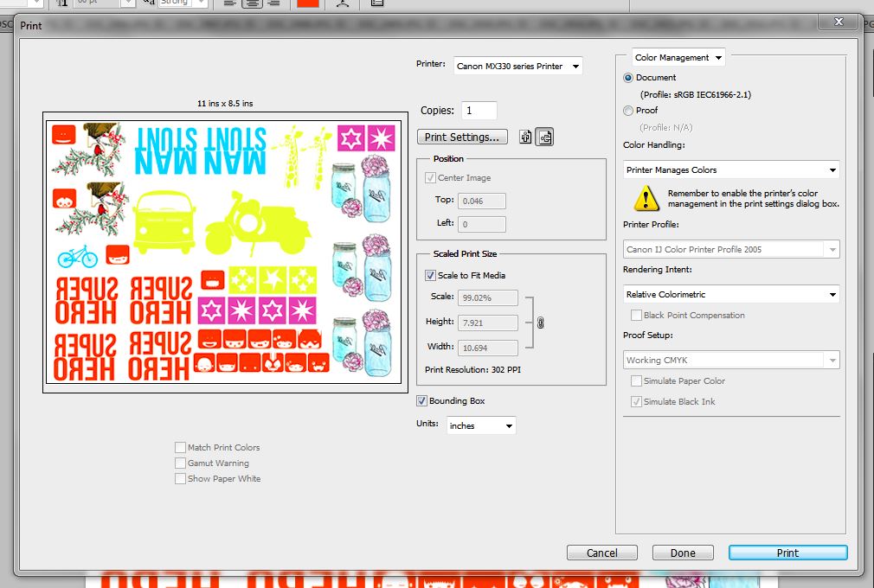Choose the Document radio option
Image resolution: width=874 pixels, height=588 pixels.
pos(628,78)
